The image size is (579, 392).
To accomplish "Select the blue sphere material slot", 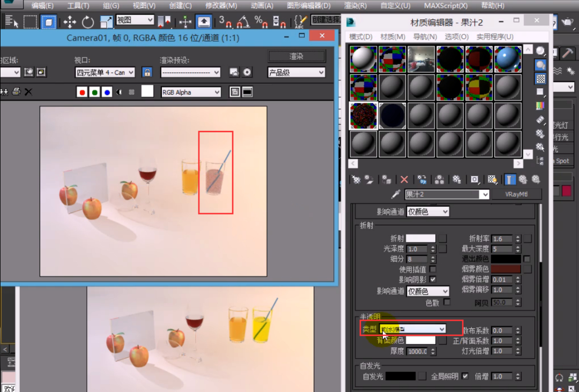I will 507,59.
